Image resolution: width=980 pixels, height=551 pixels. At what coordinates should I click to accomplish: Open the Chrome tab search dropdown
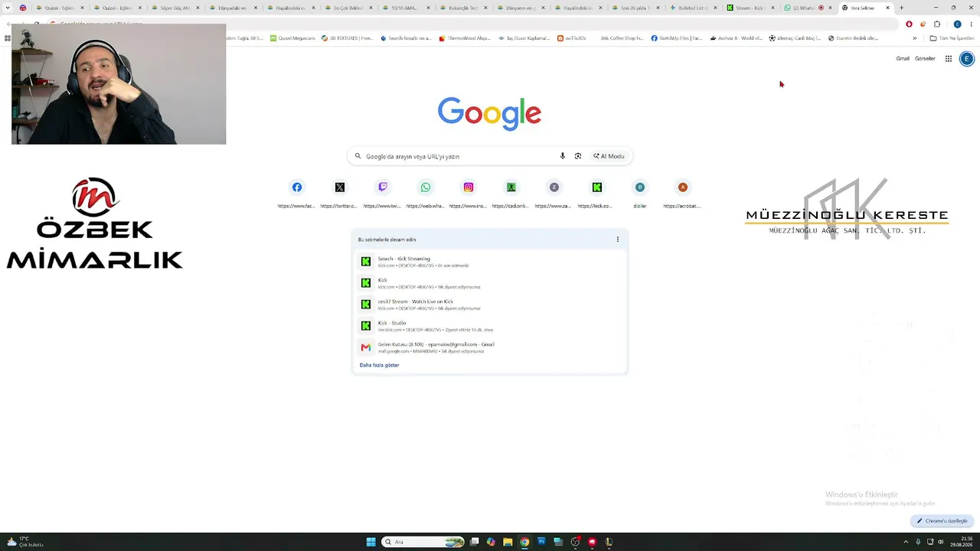(8, 8)
